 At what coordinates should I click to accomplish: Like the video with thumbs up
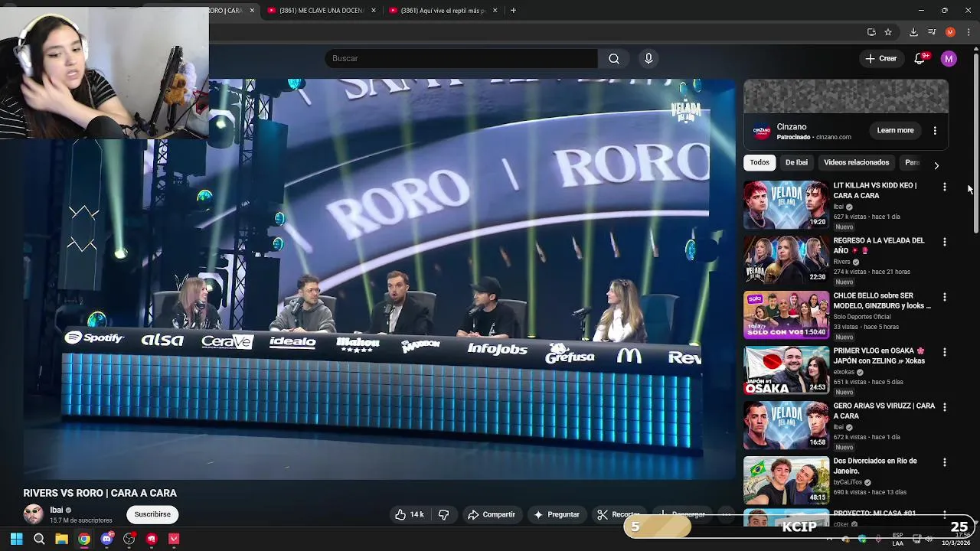click(x=409, y=514)
